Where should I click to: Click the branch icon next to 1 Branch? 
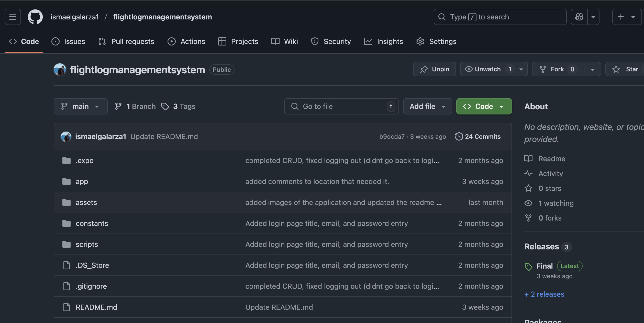[x=118, y=106]
